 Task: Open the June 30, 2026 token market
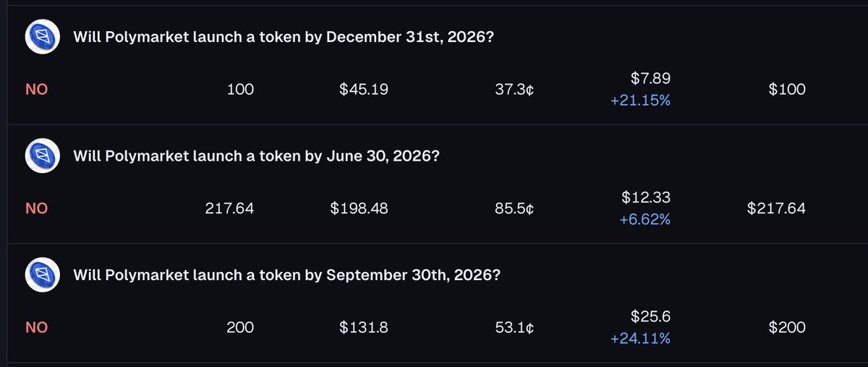(256, 156)
